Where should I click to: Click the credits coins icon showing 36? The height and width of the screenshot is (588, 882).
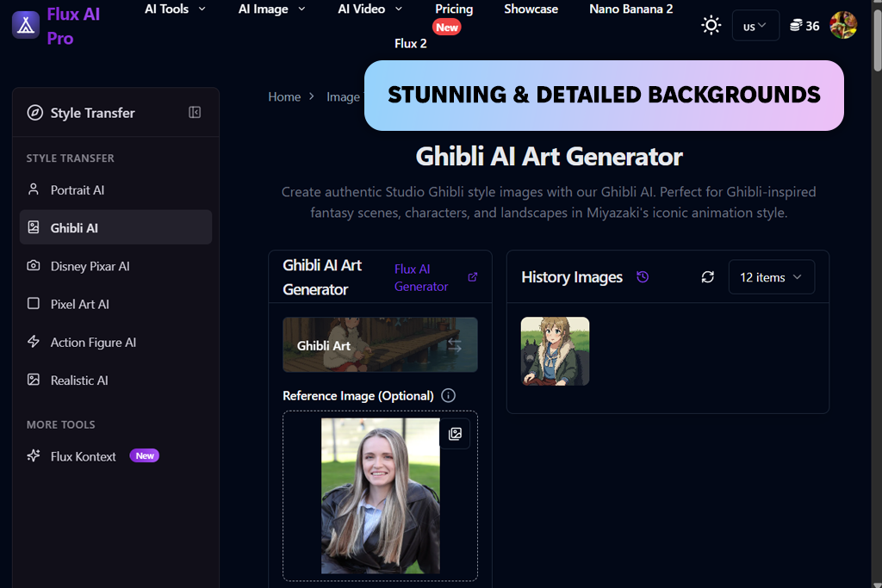click(x=795, y=26)
